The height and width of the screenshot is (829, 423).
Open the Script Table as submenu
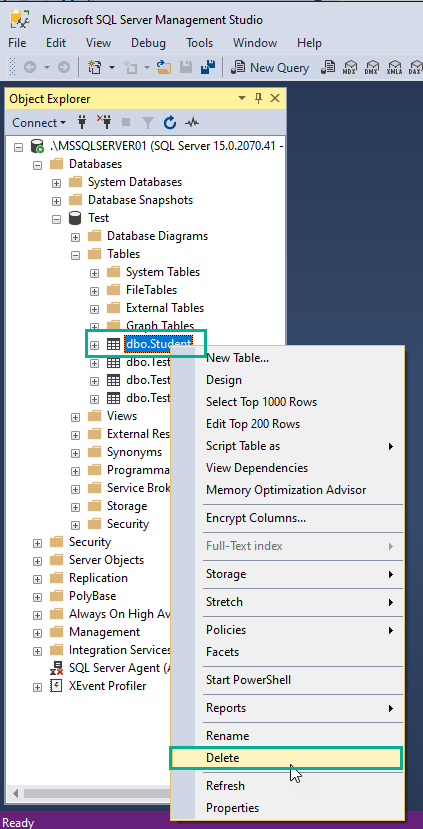(287, 446)
